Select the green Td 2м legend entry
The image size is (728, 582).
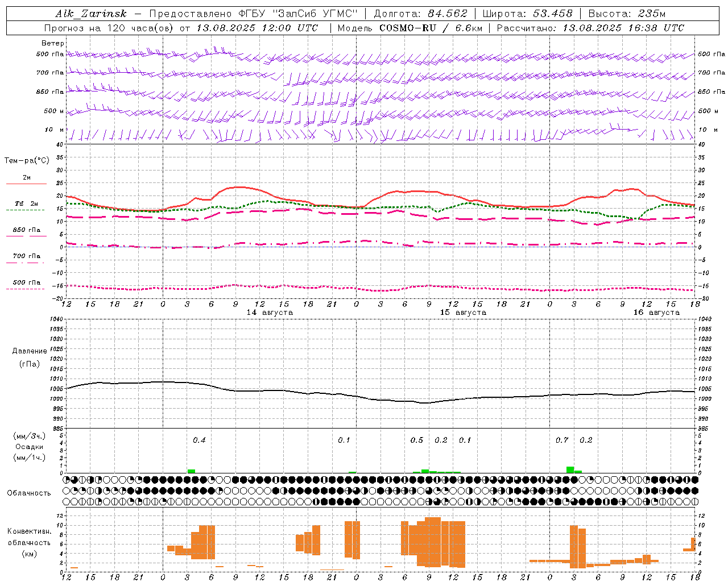(26, 204)
